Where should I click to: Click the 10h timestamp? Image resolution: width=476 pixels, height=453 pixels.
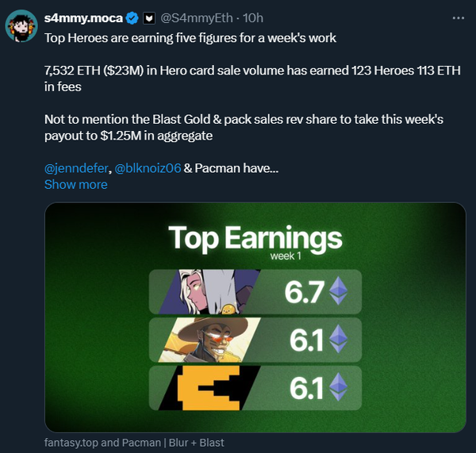[x=254, y=17]
